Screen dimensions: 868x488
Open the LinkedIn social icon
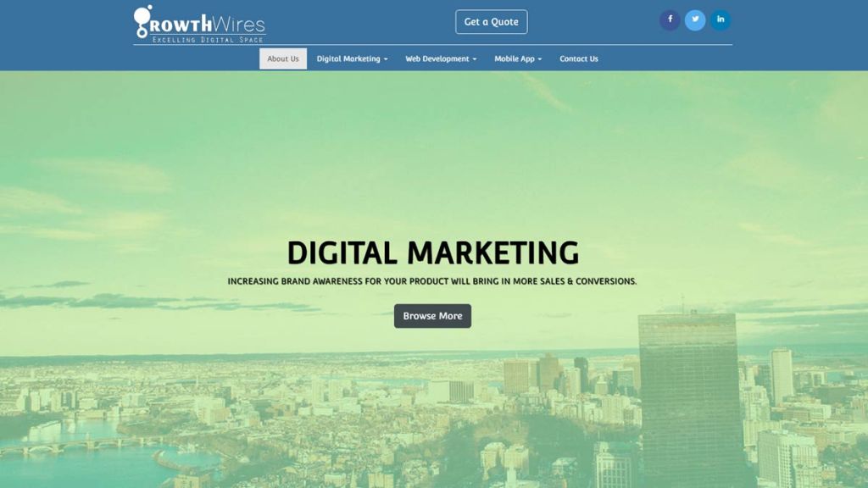pyautogui.click(x=721, y=20)
